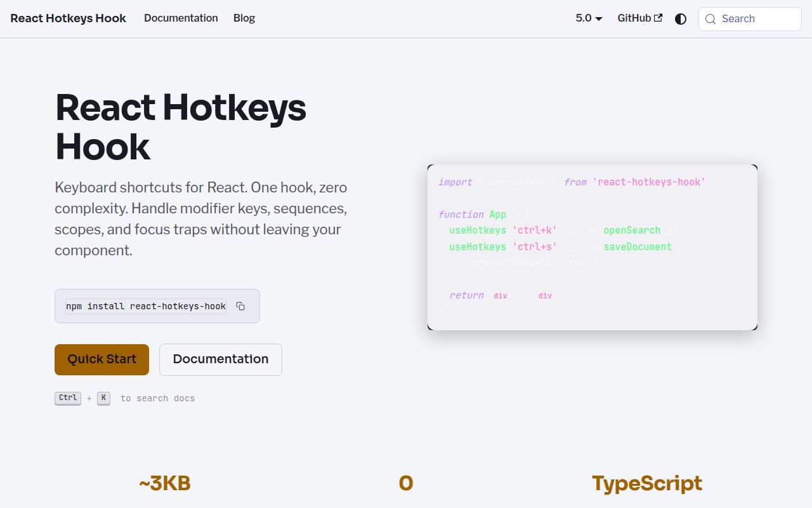Select the npm install react-hotkeys-hook text
812x508 pixels.
146,306
